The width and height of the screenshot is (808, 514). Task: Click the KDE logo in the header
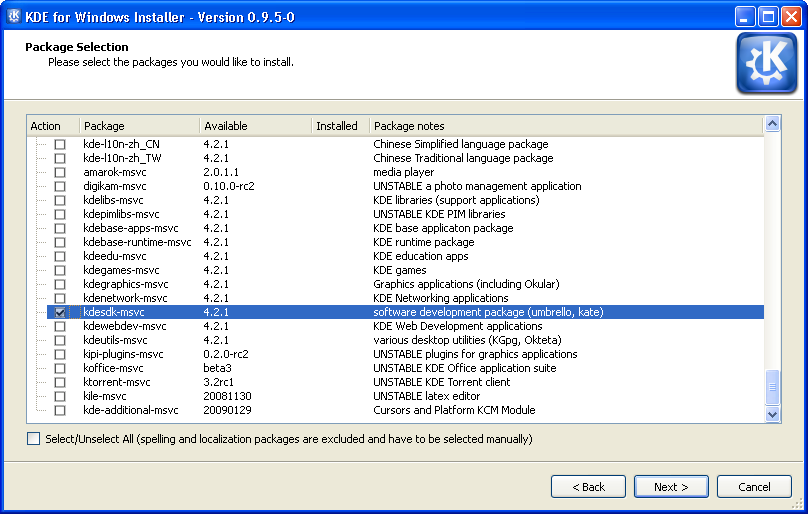point(766,63)
